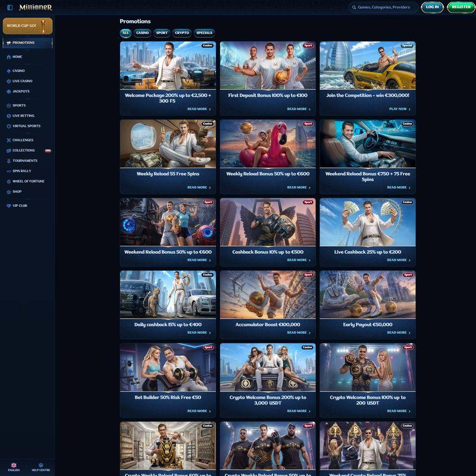Screen dimensions: 476x476
Task: Click the Log In button
Action: tap(433, 7)
